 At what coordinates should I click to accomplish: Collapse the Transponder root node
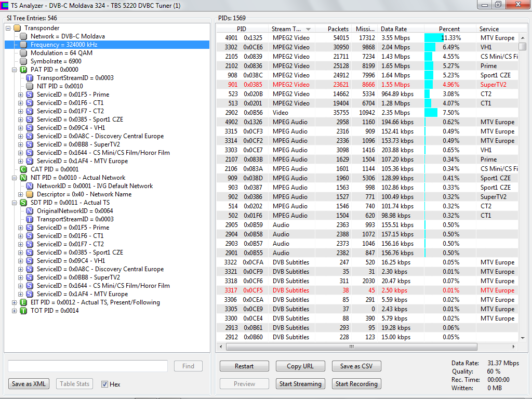pos(8,28)
